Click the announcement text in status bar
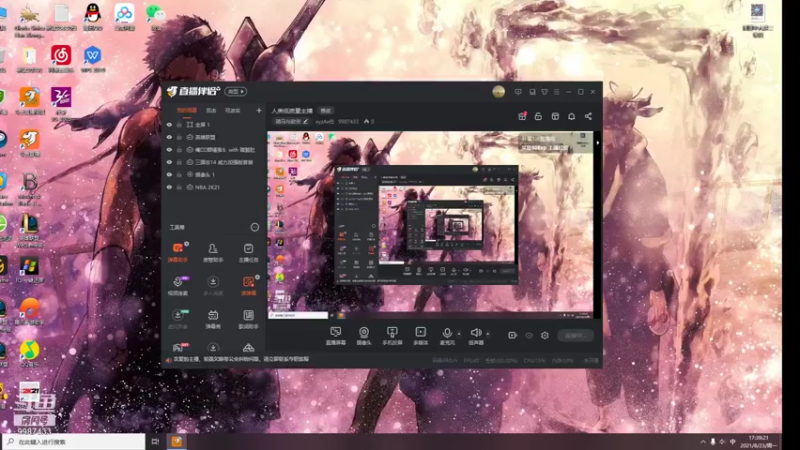The height and width of the screenshot is (450, 800). pos(241,359)
